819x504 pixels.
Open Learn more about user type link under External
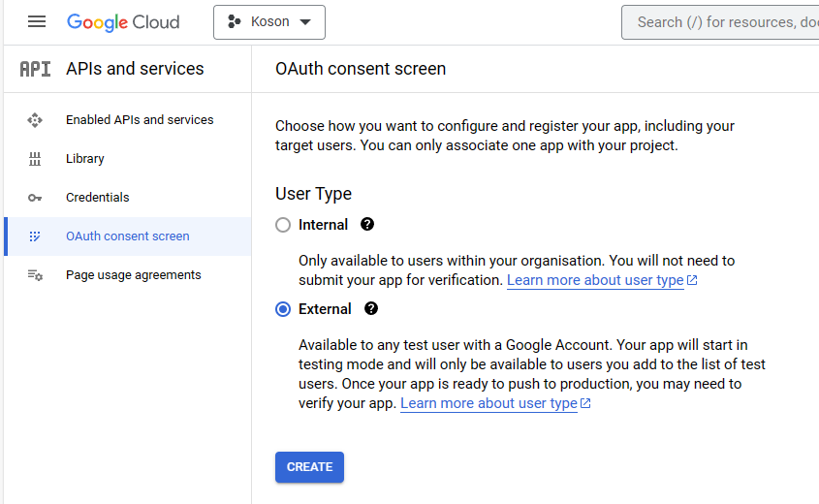point(488,404)
